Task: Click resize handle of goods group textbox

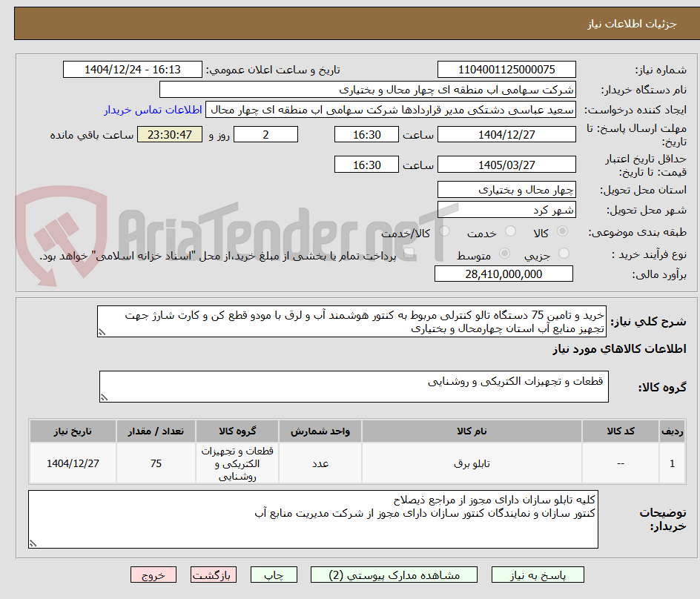Action: [x=104, y=397]
